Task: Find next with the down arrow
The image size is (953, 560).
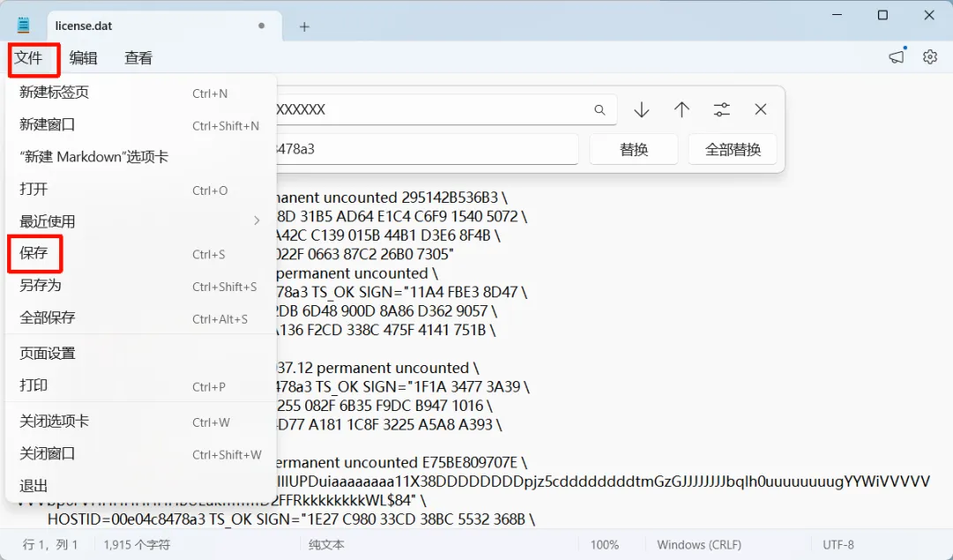Action: click(642, 109)
